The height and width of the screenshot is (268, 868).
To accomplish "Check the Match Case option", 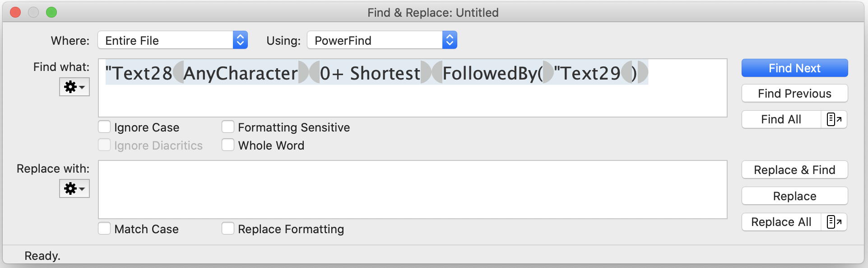I will [x=104, y=229].
